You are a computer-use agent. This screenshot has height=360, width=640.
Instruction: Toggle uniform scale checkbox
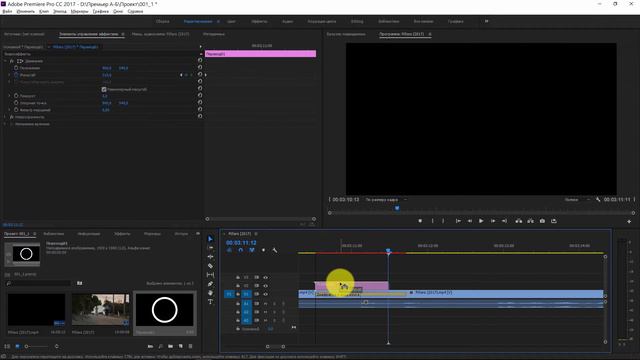pyautogui.click(x=104, y=89)
